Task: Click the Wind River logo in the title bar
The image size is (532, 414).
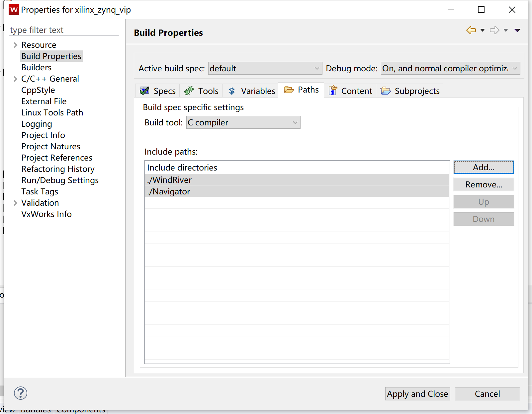Action: pos(14,10)
